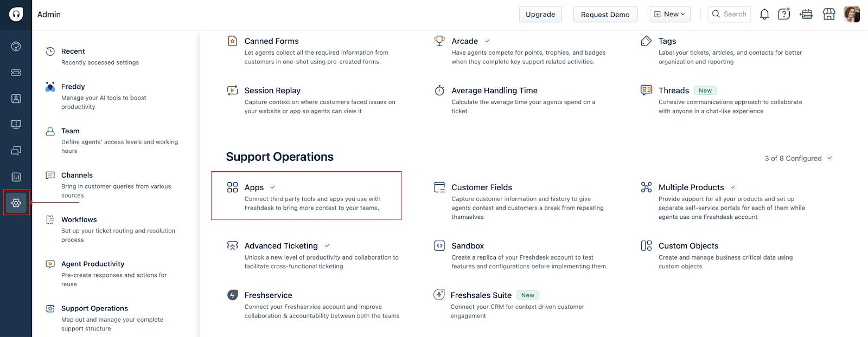Open the Canned Forms link
This screenshot has width=868, height=337.
tap(271, 41)
